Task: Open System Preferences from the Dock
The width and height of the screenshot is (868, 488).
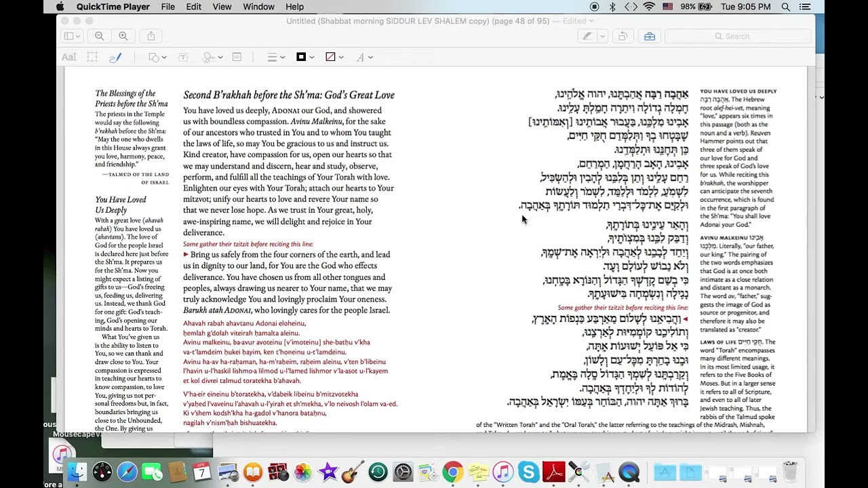Action: (403, 472)
